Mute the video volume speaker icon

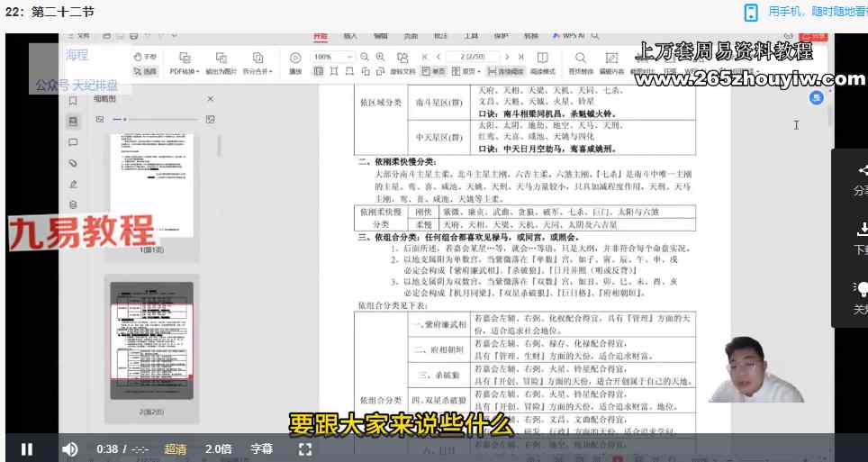69,448
